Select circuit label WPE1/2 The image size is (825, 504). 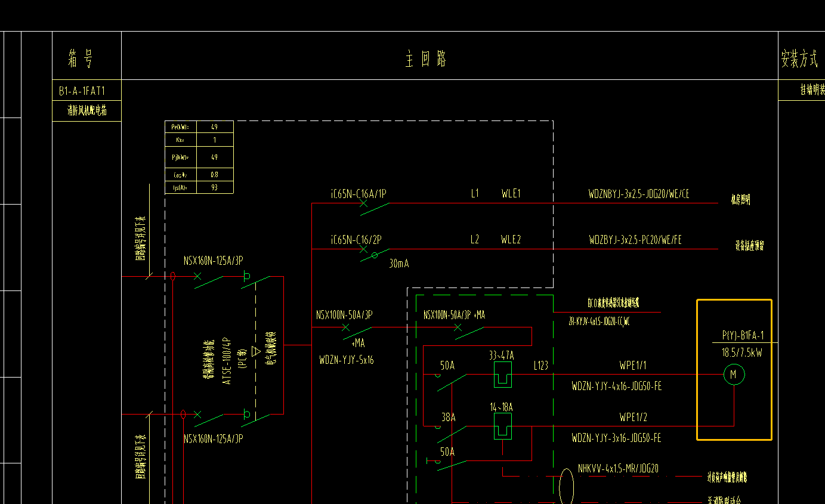(x=633, y=418)
